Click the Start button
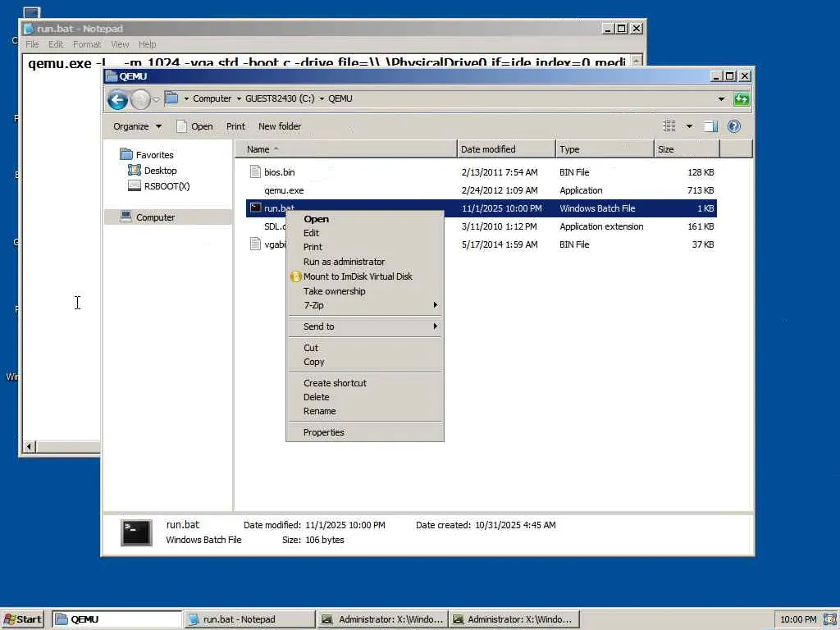The height and width of the screenshot is (630, 840). click(22, 619)
